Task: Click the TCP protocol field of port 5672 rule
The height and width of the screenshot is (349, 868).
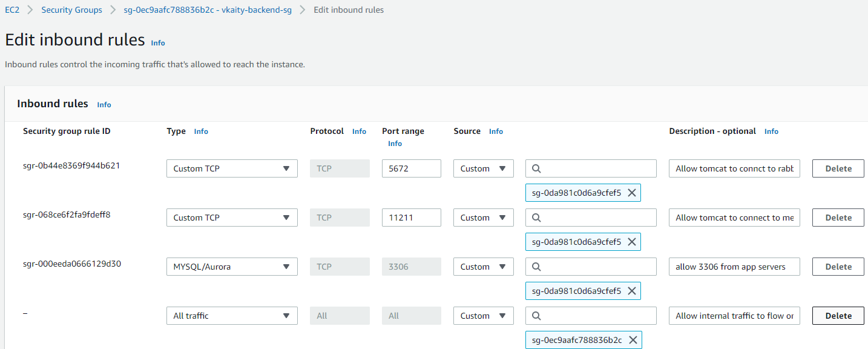Action: pyautogui.click(x=340, y=168)
